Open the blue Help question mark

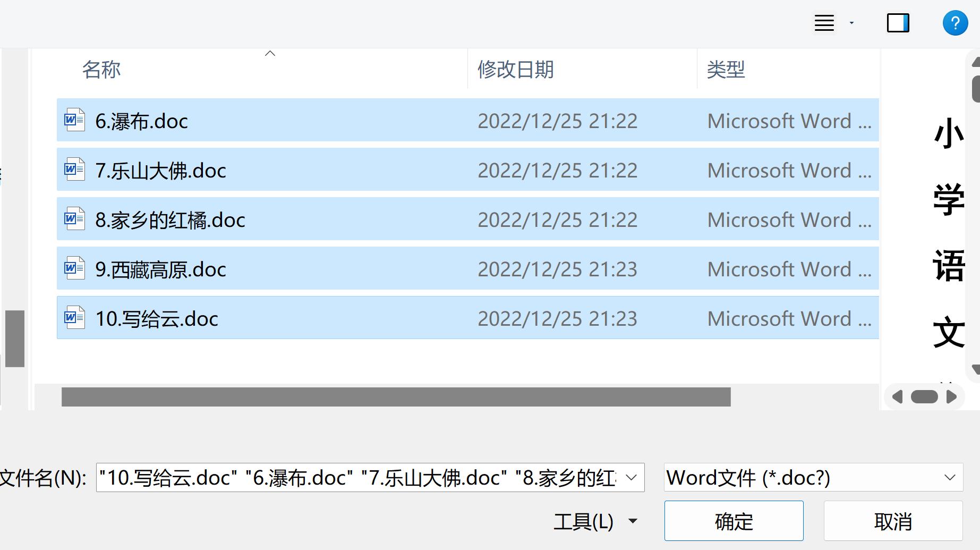tap(955, 23)
